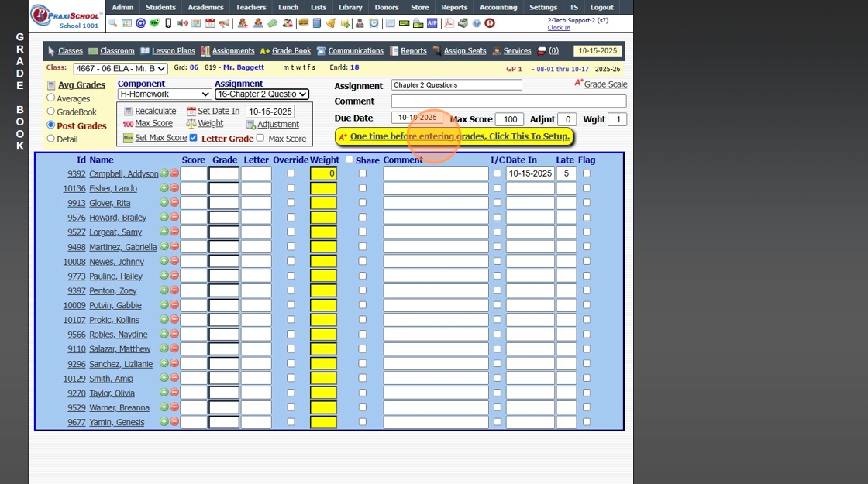Click the Avg Grades link
The height and width of the screenshot is (484, 868).
point(81,84)
